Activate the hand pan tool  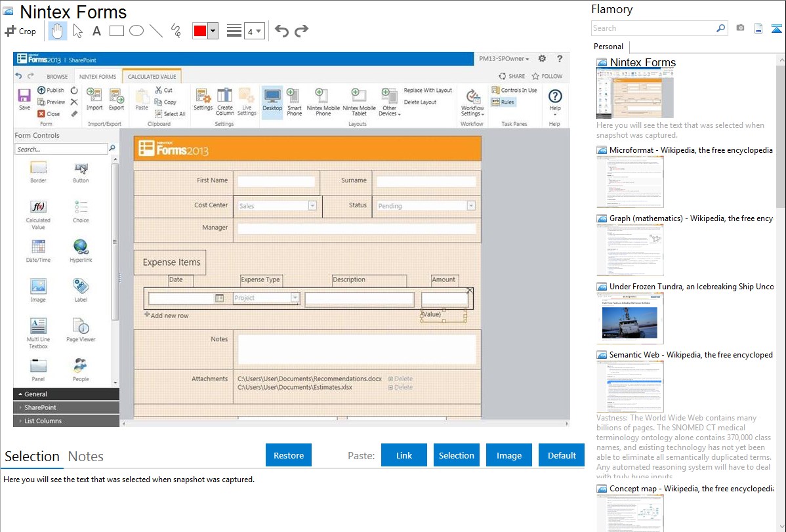58,31
